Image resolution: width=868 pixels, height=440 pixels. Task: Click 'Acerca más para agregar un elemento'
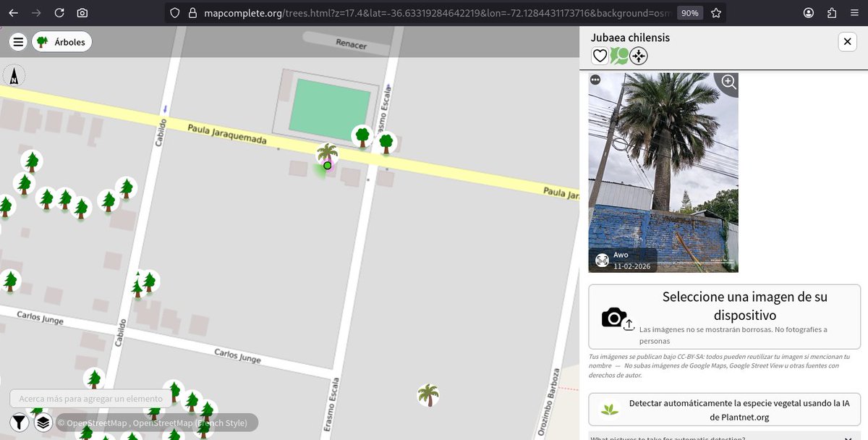[x=91, y=399]
